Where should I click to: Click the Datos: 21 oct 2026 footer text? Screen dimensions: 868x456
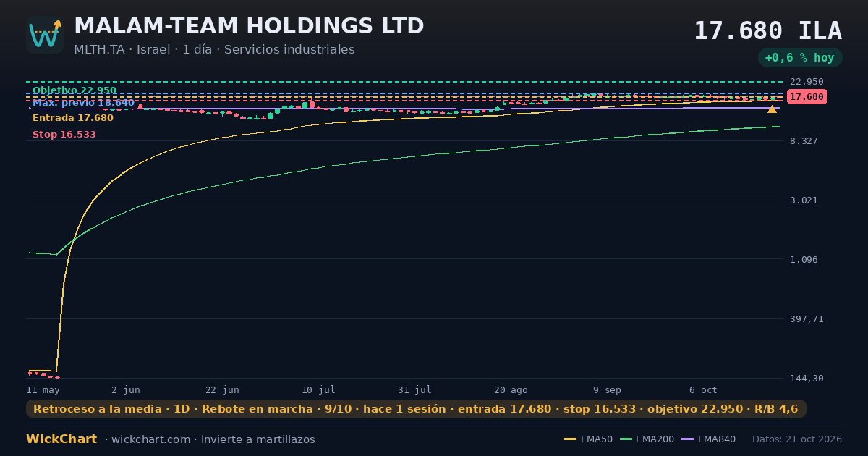[797, 439]
